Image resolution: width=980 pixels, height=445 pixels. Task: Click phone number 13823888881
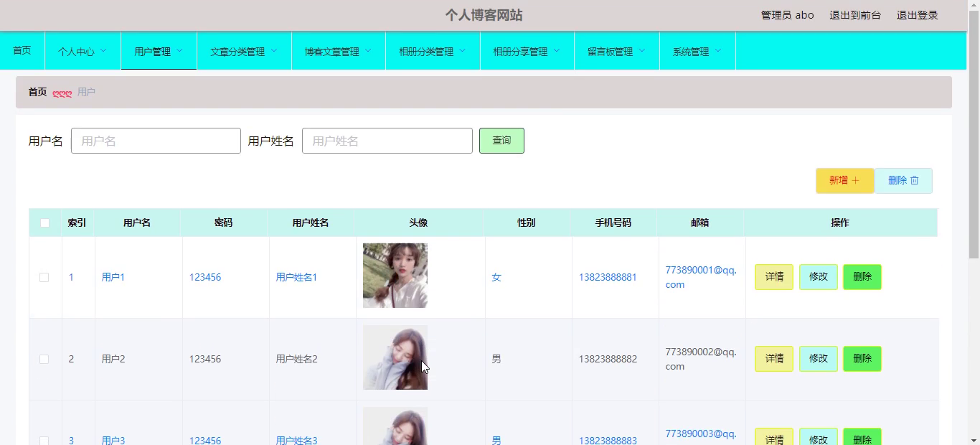(x=608, y=277)
